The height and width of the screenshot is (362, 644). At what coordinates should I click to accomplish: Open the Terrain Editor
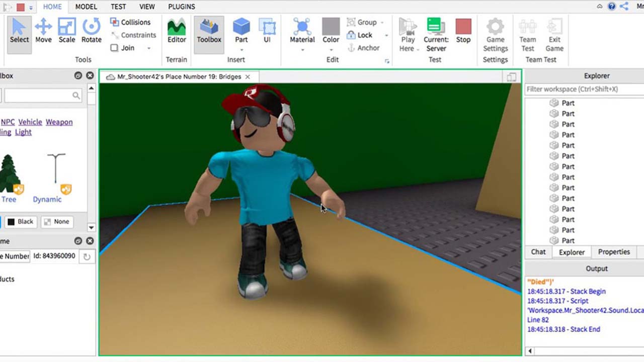coord(177,31)
